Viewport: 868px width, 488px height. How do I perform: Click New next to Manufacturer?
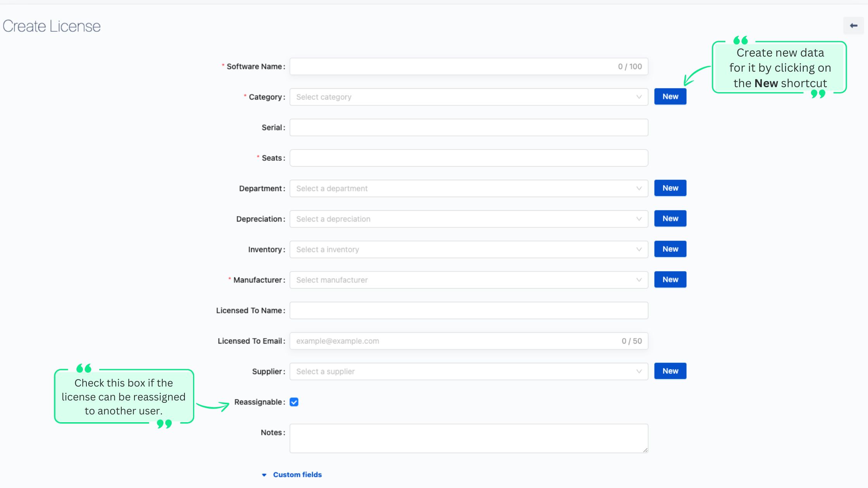[x=670, y=279]
